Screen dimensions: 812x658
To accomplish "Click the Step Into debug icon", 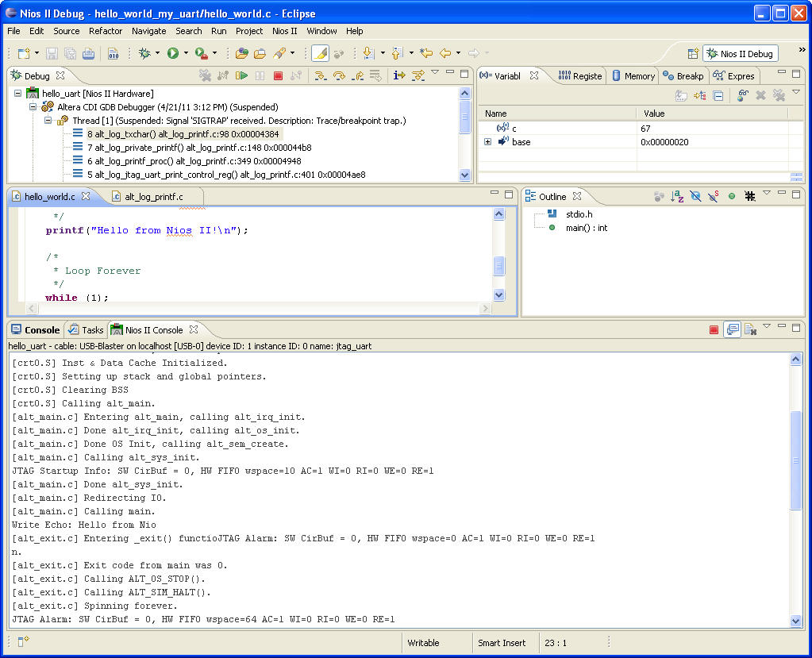I will 321,75.
